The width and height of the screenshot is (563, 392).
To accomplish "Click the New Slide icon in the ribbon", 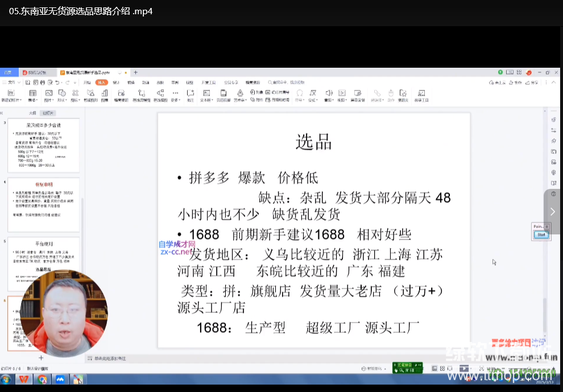I will coord(10,93).
